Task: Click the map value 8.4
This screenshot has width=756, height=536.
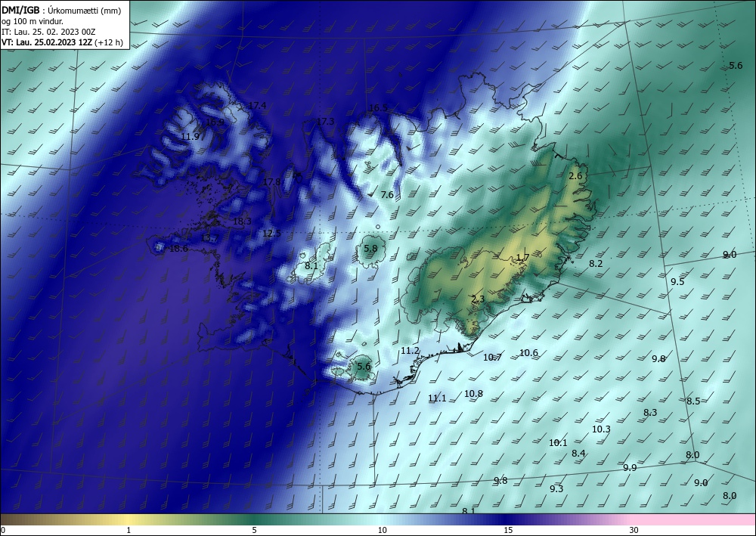Action: click(578, 454)
